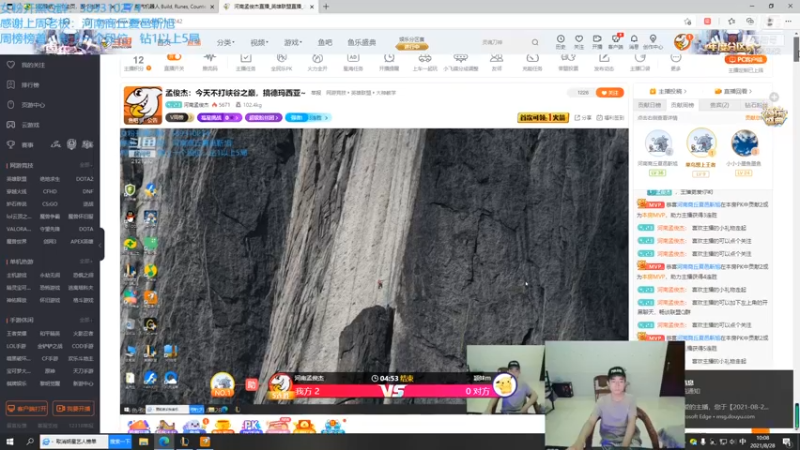The height and width of the screenshot is (450, 800).
Task: Open the speech-bubble danmaku icon in toolbar
Action: coord(460,58)
